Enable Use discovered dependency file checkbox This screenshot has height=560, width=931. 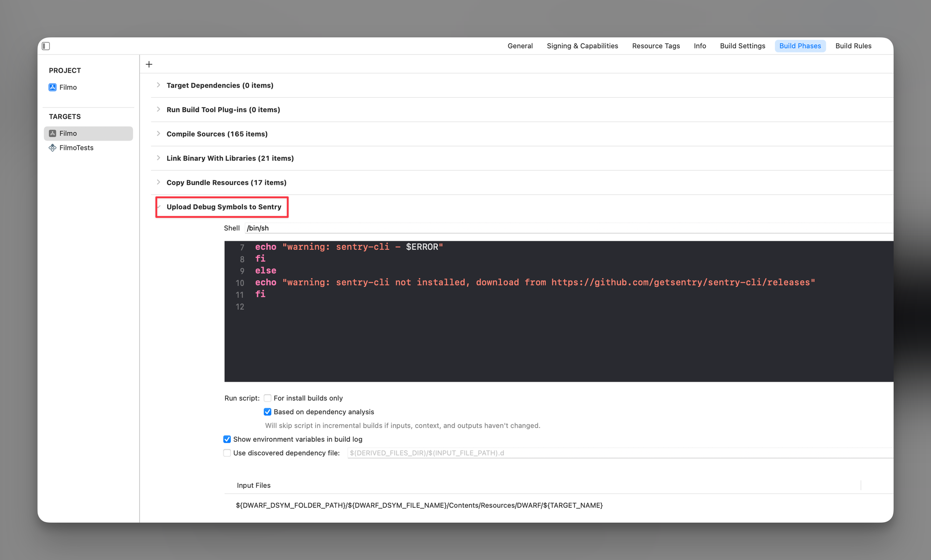tap(227, 453)
